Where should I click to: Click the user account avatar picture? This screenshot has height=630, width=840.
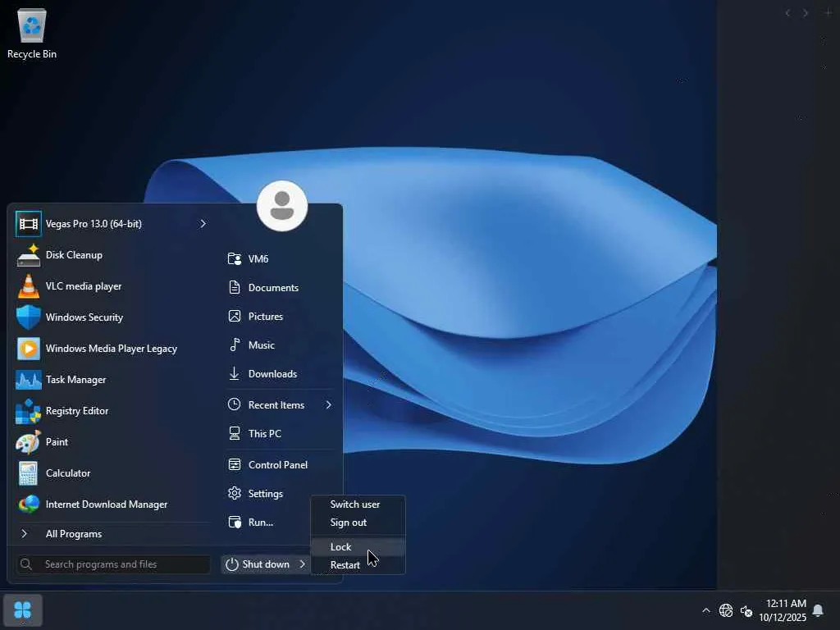pos(282,206)
